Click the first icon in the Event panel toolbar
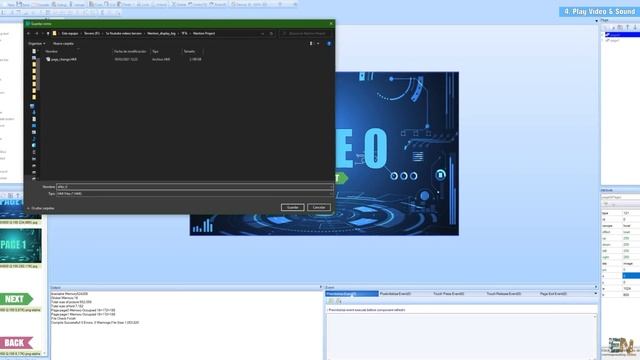 pyautogui.click(x=331, y=301)
